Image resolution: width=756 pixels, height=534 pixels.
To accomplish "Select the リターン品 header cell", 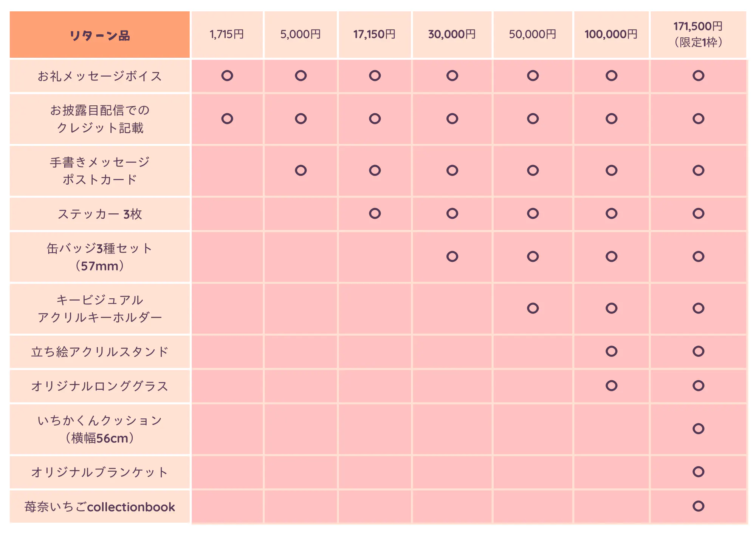I will click(100, 35).
